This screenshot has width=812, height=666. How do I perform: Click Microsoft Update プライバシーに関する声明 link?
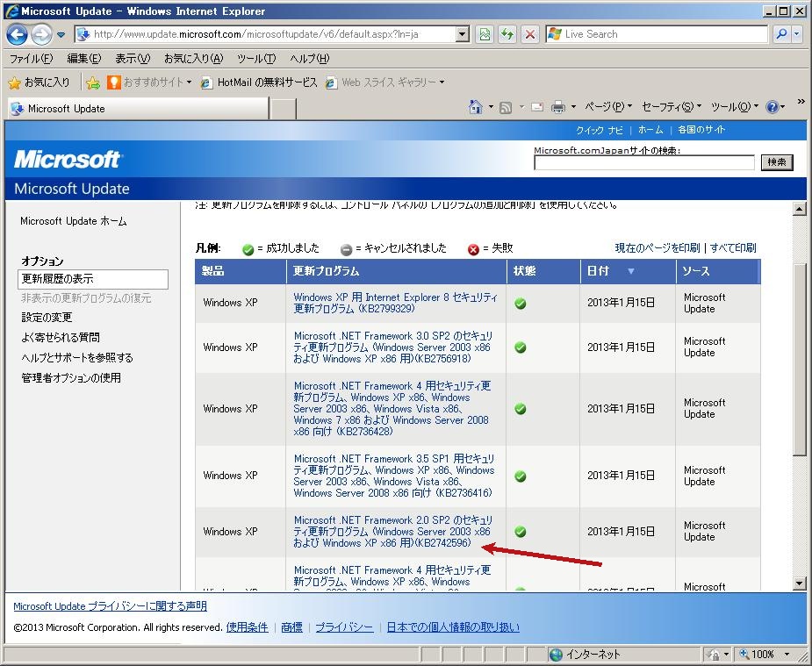tap(110, 606)
